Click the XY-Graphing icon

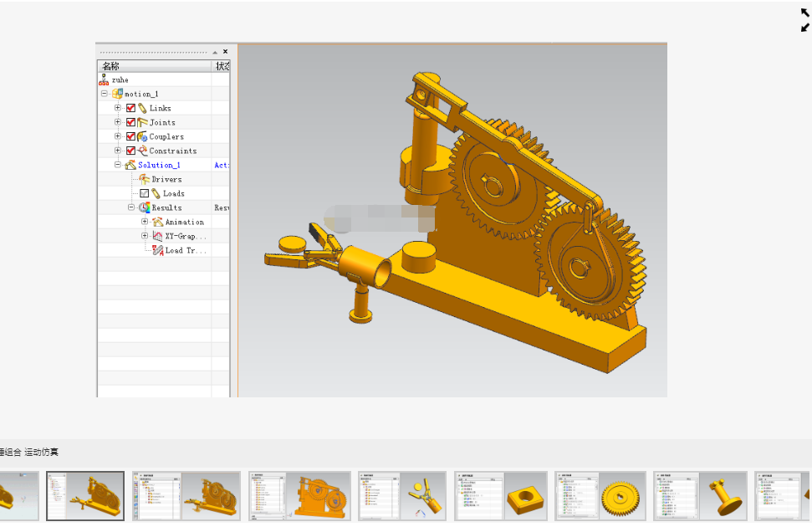(x=158, y=236)
